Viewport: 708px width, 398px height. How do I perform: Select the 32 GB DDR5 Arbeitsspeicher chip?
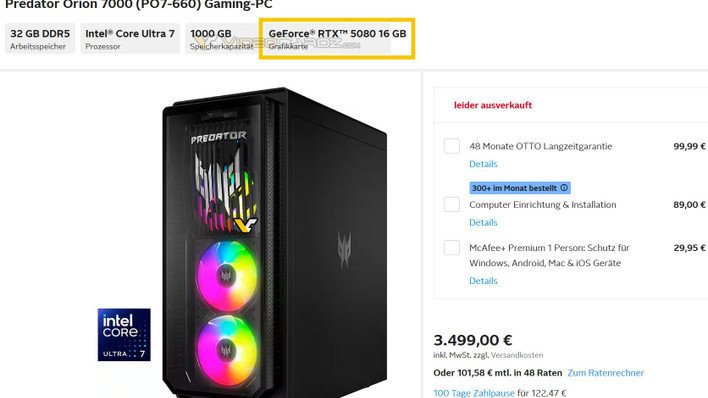coord(40,38)
